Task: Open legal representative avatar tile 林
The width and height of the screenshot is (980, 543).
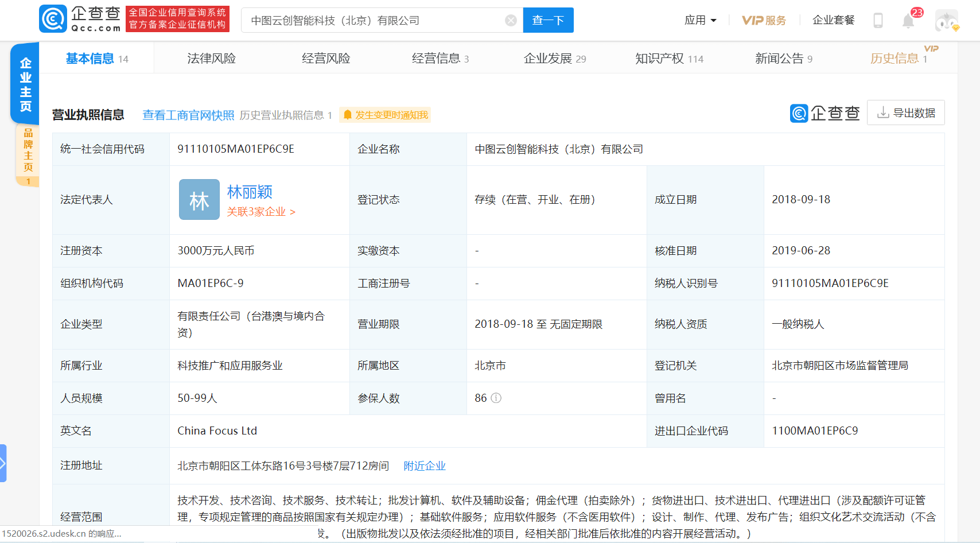Action: [x=199, y=199]
